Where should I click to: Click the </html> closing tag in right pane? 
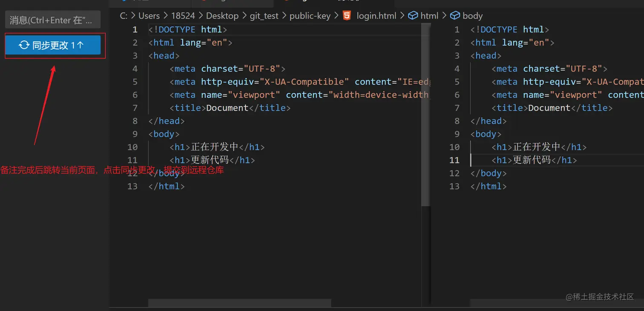[x=489, y=186]
